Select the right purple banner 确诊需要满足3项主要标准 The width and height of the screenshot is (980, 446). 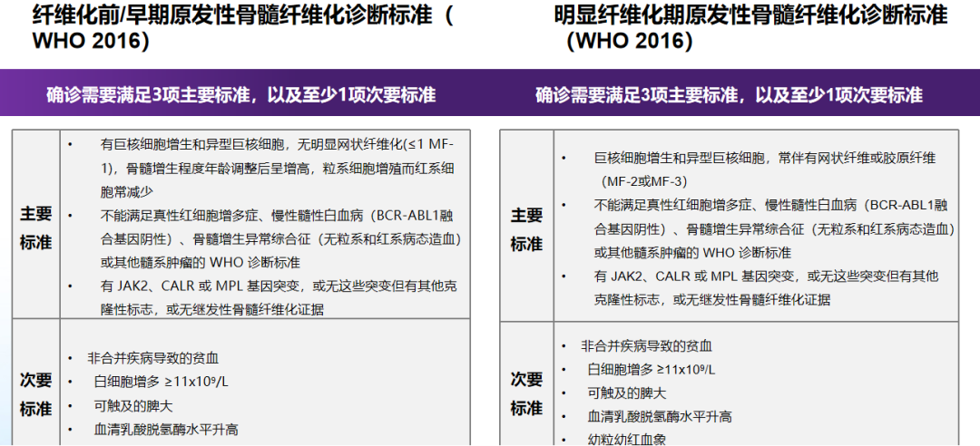point(729,95)
